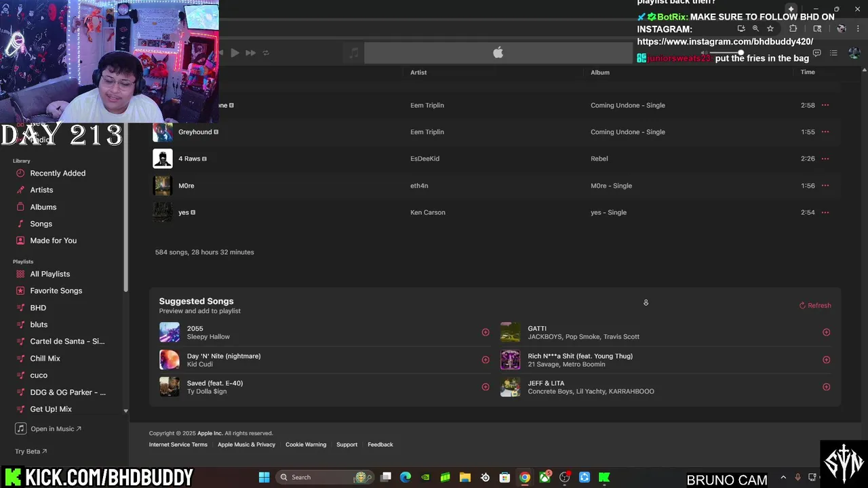Open Microsoft Edge from the taskbar
Screen dimensions: 868x488
(x=406, y=477)
